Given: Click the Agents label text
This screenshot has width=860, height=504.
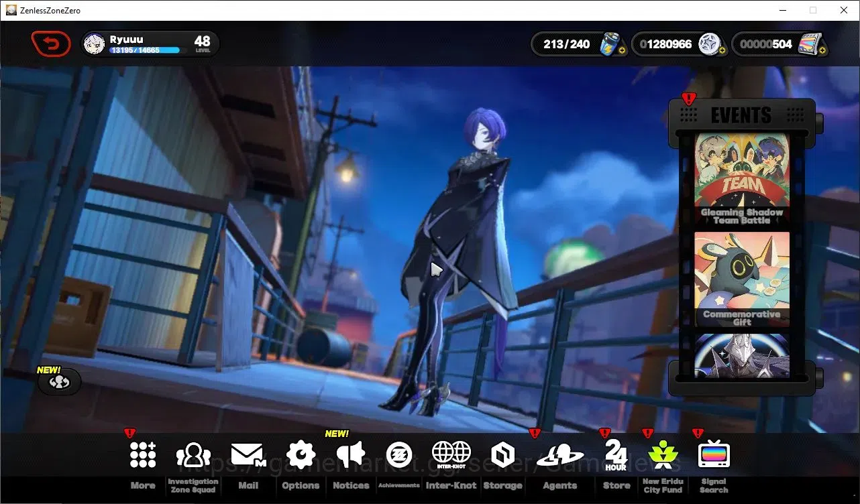Looking at the screenshot, I should [560, 486].
